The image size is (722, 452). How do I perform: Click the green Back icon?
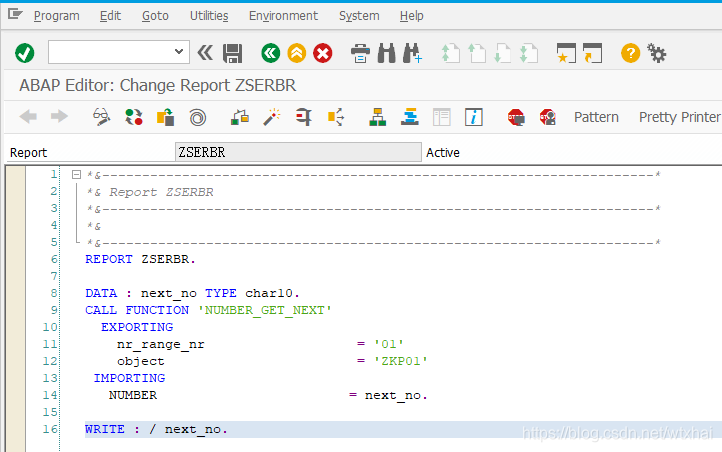click(271, 53)
